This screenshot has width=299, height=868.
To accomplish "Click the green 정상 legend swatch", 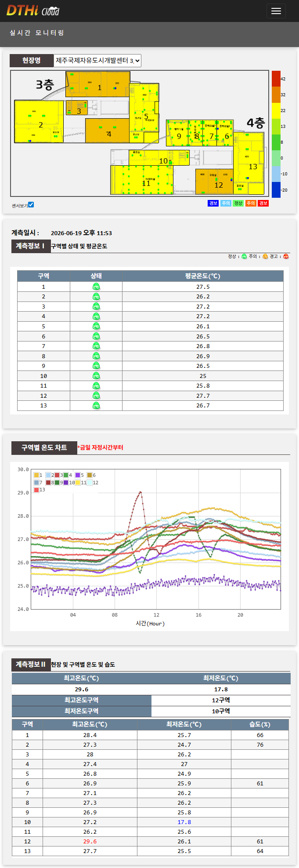I will pyautogui.click(x=238, y=203).
